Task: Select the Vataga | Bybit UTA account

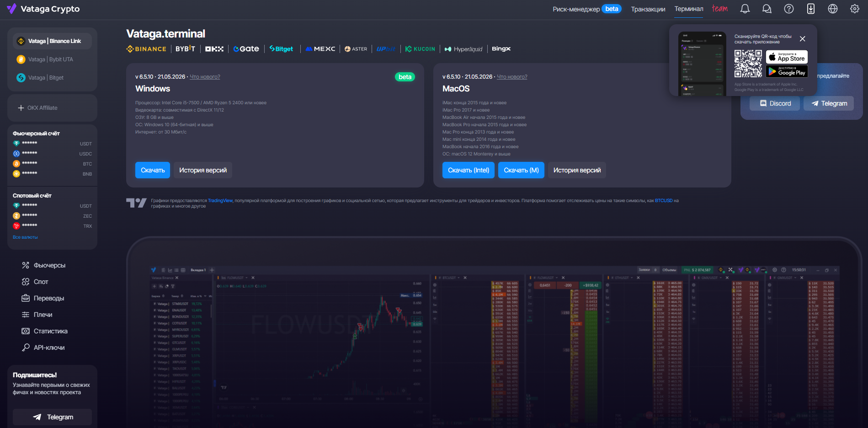Action: click(52, 59)
